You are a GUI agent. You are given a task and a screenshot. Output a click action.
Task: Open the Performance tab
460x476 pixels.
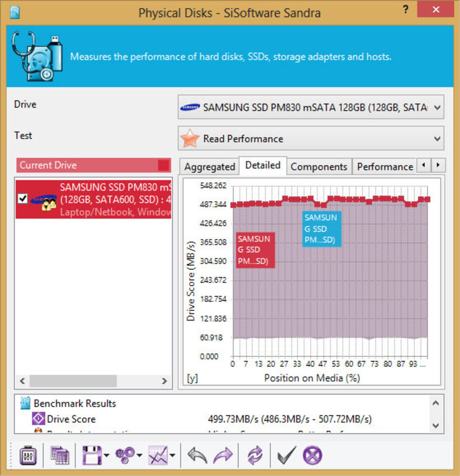(x=385, y=167)
